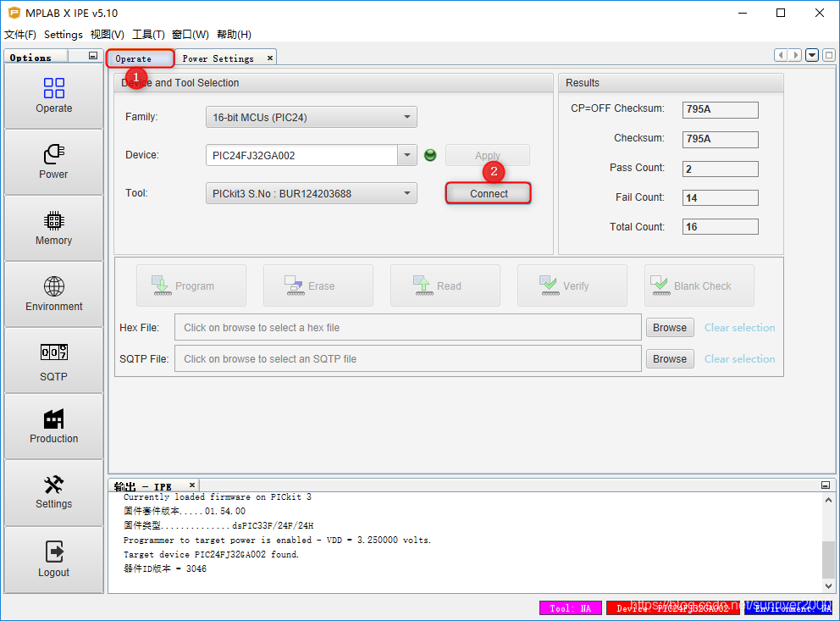Expand the Device dropdown arrow
The image size is (840, 621).
[x=407, y=155]
